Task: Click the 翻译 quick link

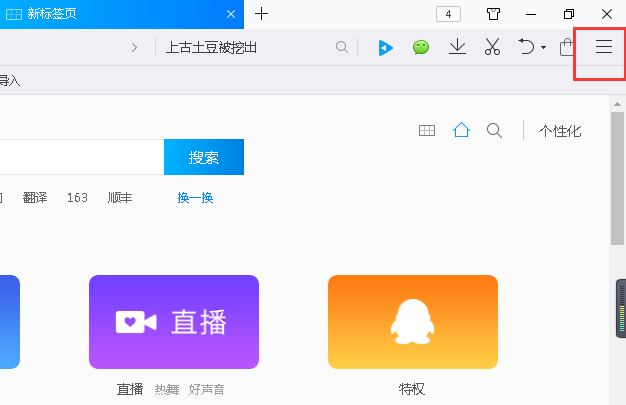Action: 35,197
